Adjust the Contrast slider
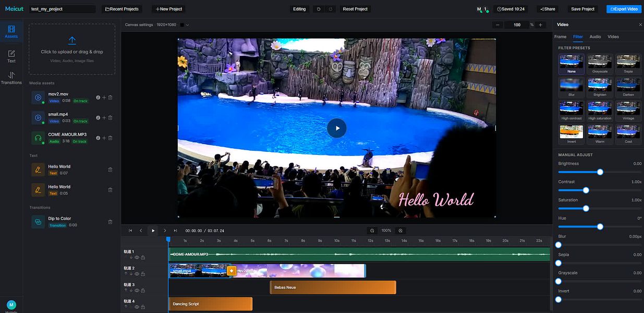Viewport: 644px width, 313px height. (x=600, y=190)
